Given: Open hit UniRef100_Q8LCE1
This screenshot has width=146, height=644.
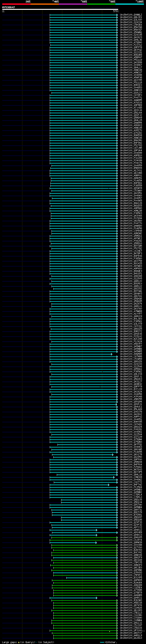Looking at the screenshot, I should pyautogui.click(x=131, y=17).
